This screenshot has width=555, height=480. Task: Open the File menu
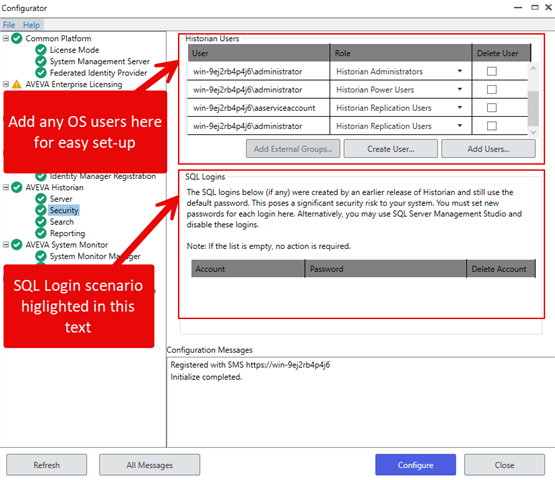click(9, 25)
